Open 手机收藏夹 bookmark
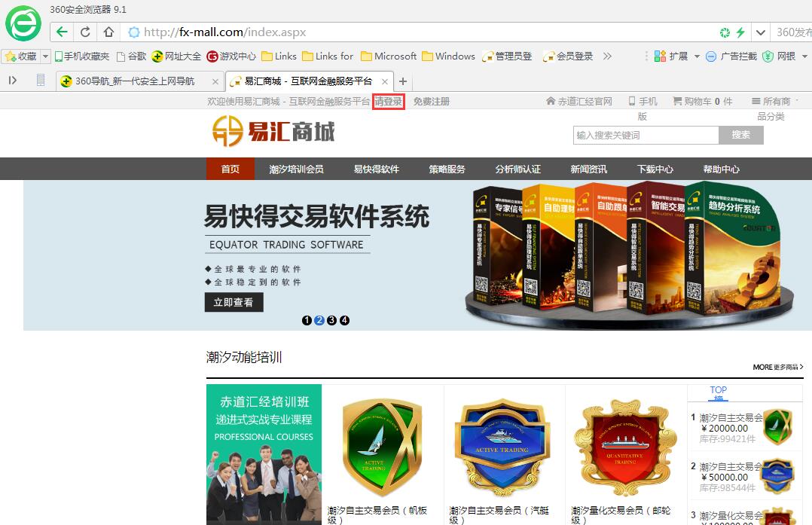812x525 pixels. coord(82,56)
